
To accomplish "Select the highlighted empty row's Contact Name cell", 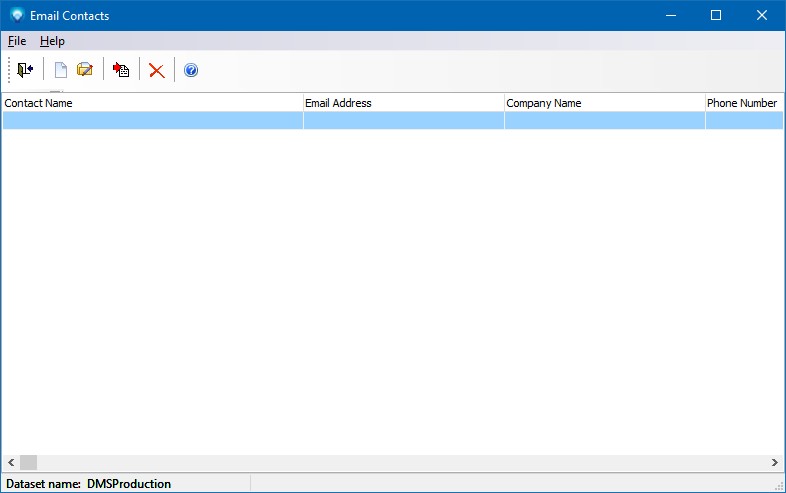I will (152, 121).
